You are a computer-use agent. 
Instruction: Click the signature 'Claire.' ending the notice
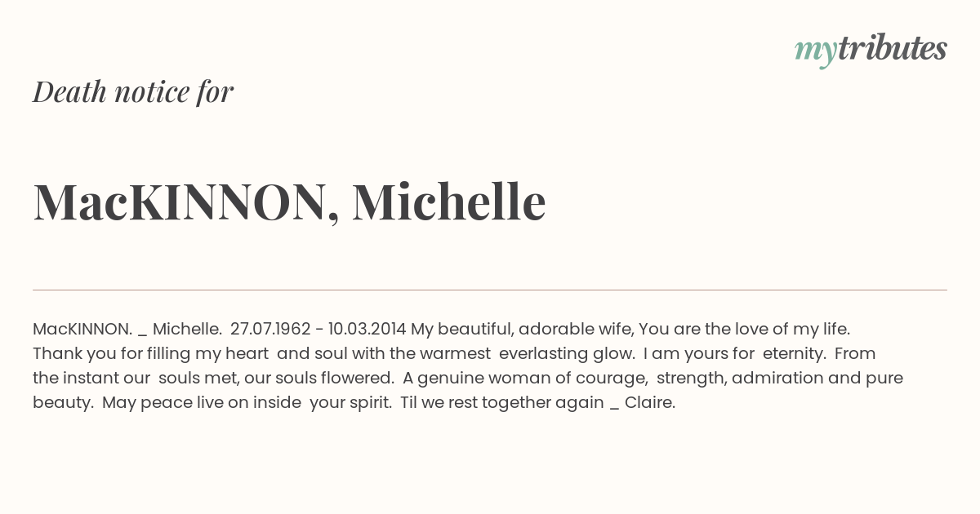tap(650, 402)
